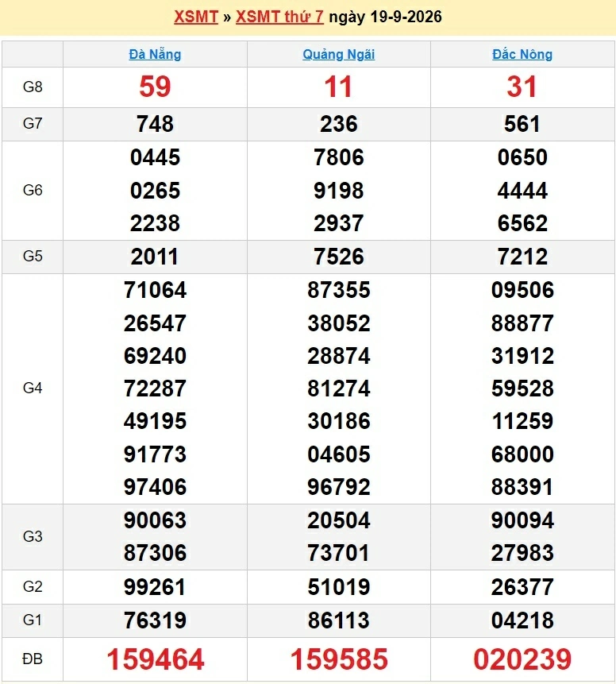Open Quảng Ngãi province link
This screenshot has width=616, height=684.
click(x=339, y=55)
